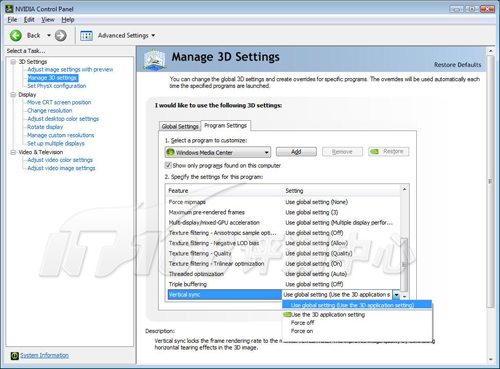Click the NVIDIA title bar logo icon
This screenshot has height=369, width=500.
[x=9, y=8]
